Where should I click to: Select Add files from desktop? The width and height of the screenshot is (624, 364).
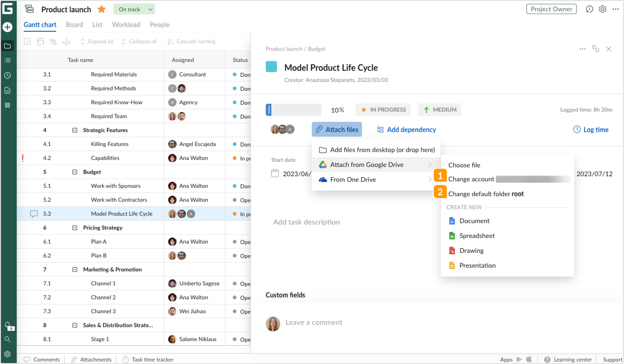click(376, 150)
